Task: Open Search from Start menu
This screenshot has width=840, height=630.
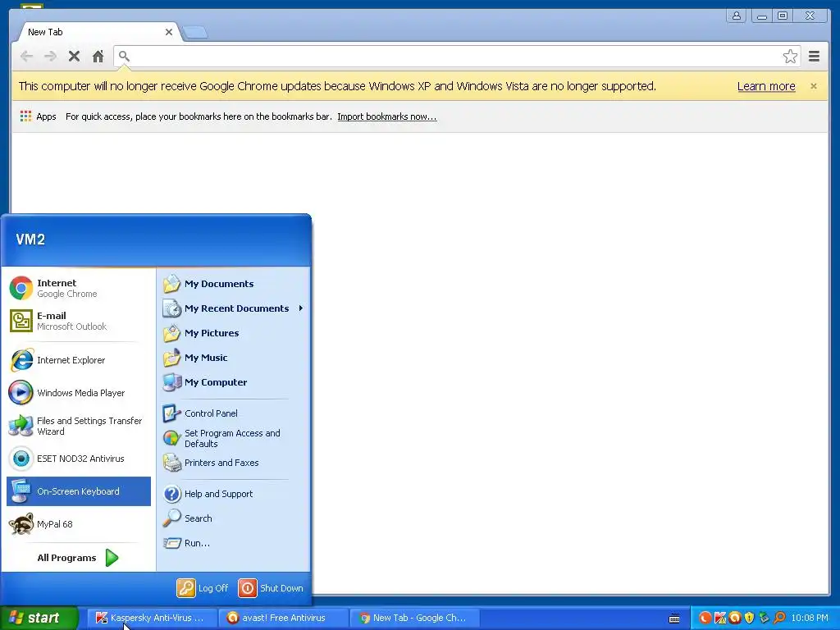Action: 233,518
